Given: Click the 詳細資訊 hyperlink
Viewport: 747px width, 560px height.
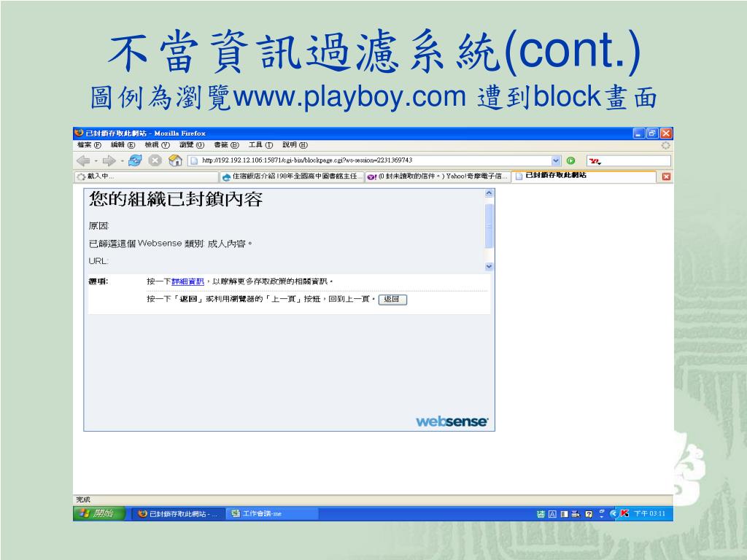Looking at the screenshot, I should (187, 281).
